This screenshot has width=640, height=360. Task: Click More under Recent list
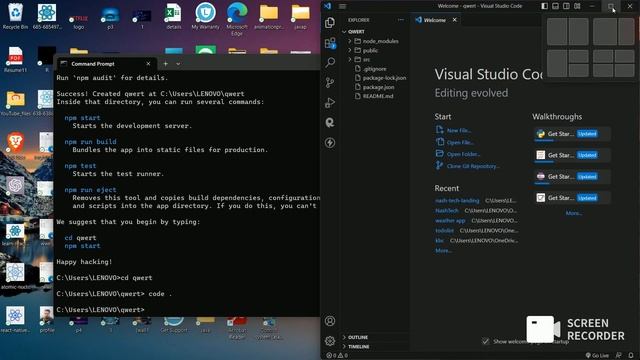coord(443,251)
